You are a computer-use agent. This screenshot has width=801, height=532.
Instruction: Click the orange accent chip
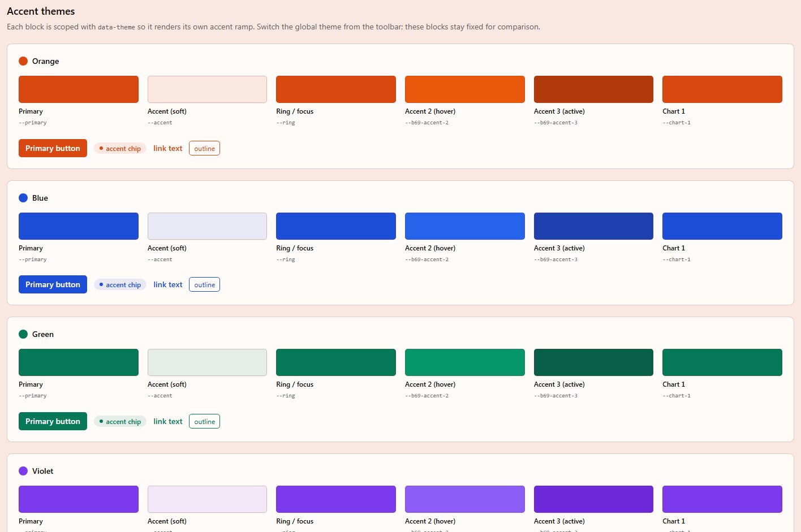[120, 148]
